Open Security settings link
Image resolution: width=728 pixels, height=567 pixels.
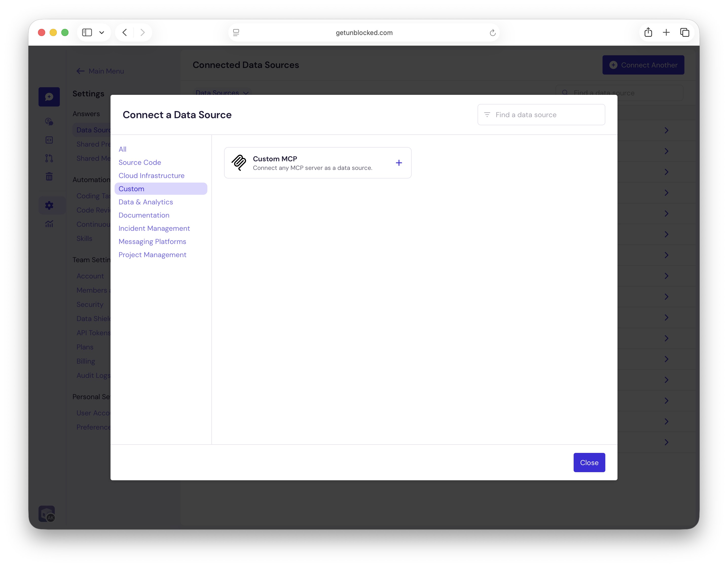90,305
